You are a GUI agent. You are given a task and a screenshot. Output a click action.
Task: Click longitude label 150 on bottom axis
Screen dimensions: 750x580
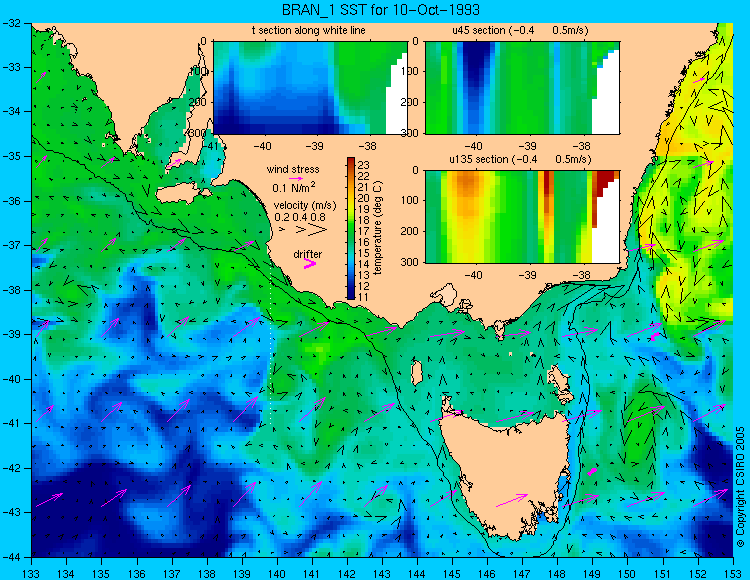(628, 574)
